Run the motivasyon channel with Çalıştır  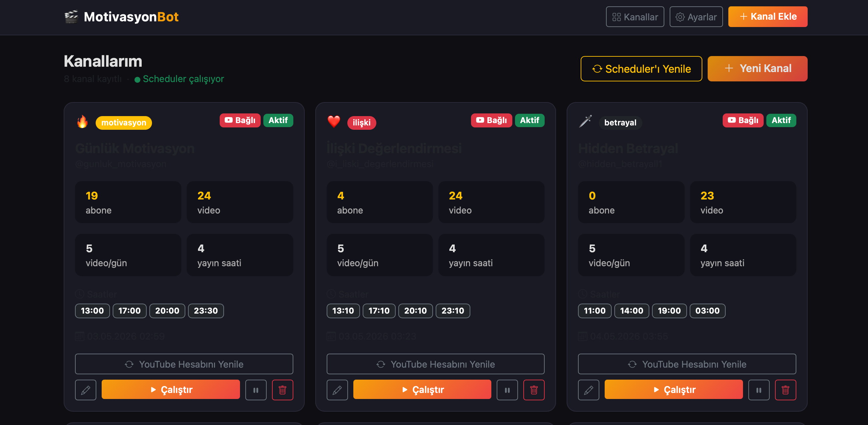pyautogui.click(x=171, y=390)
